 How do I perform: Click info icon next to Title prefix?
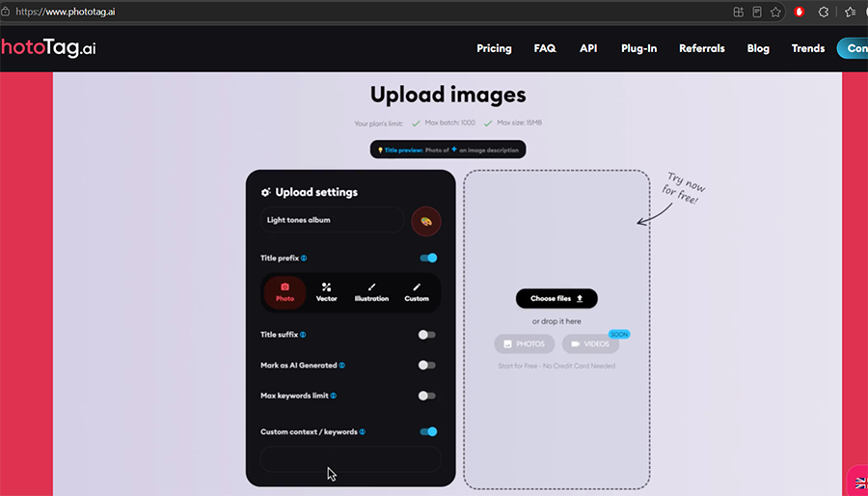[304, 258]
